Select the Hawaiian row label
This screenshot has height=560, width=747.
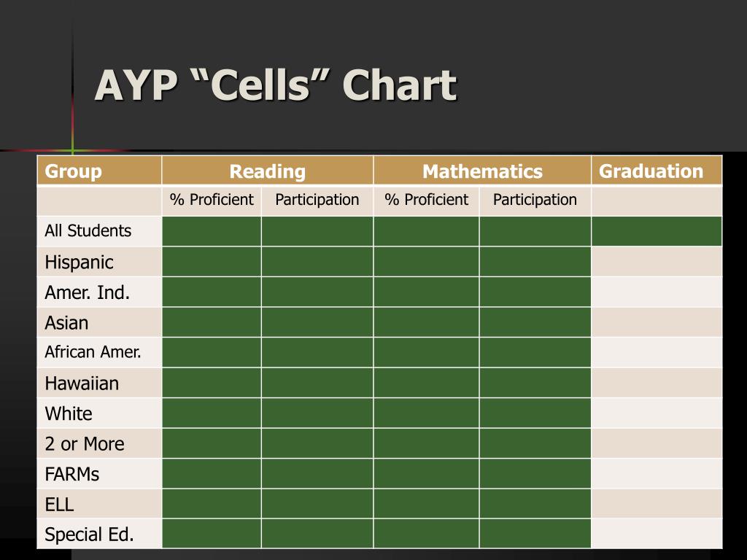click(82, 384)
